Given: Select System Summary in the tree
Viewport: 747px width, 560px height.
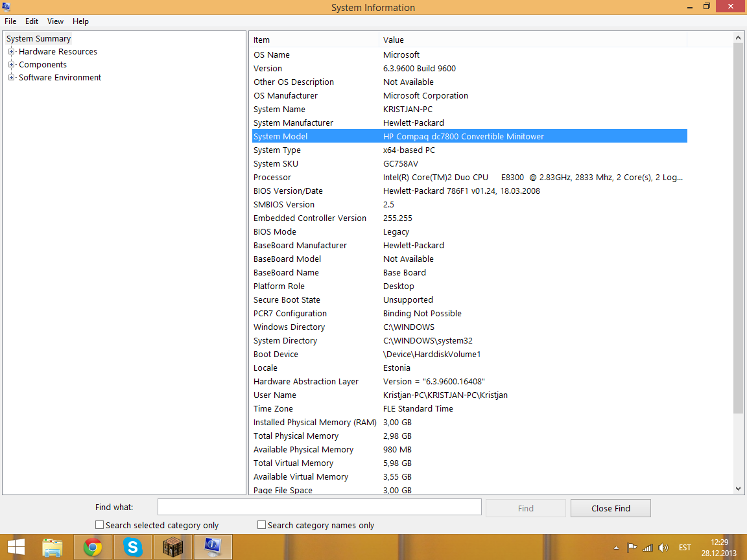Looking at the screenshot, I should (39, 39).
